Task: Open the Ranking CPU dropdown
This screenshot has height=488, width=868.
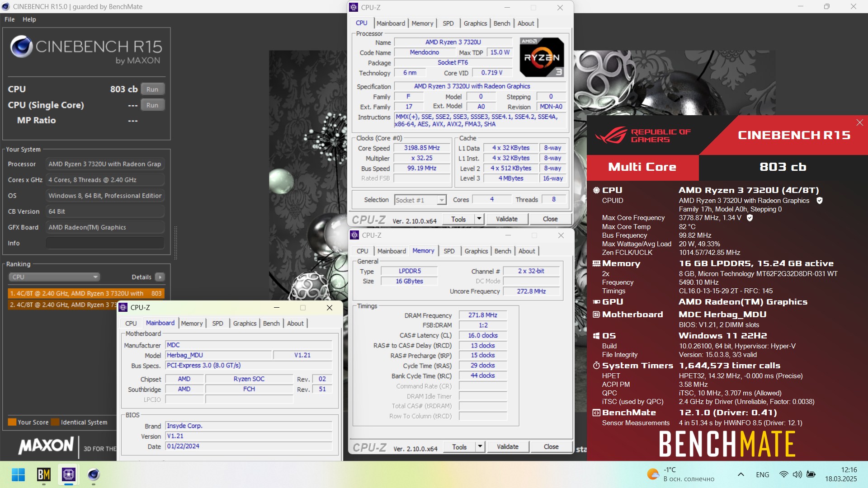Action: tap(54, 277)
